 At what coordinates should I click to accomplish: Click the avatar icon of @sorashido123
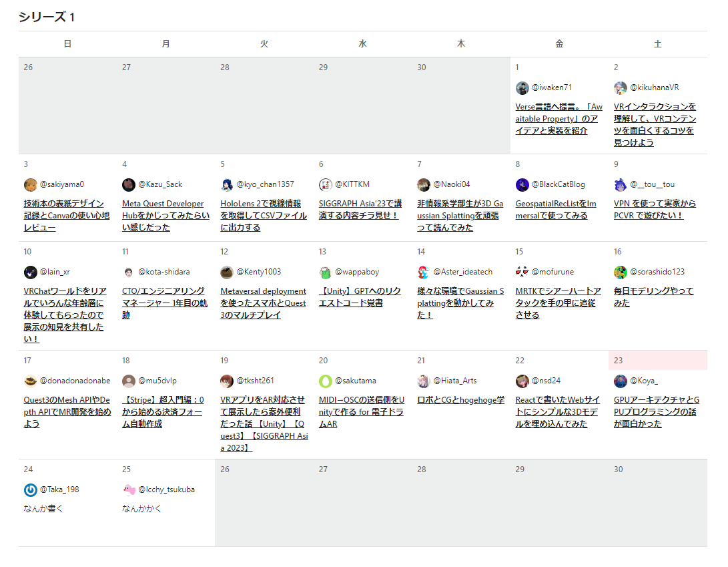point(621,272)
